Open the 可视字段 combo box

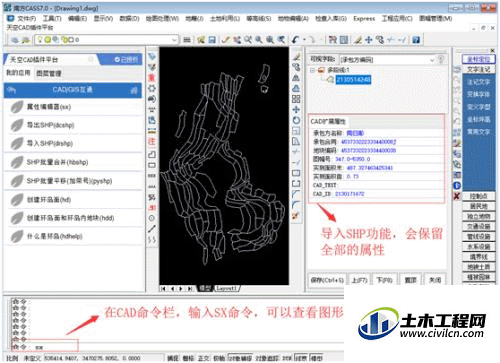click(387, 60)
